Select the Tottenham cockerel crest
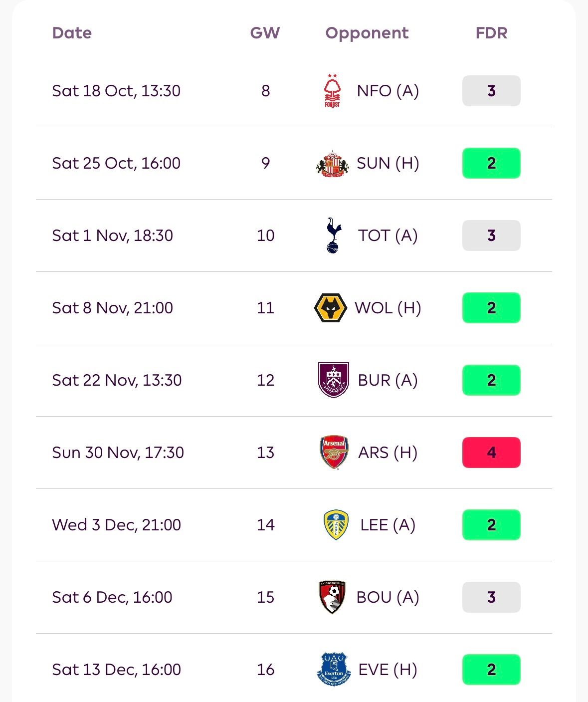Image resolution: width=588 pixels, height=702 pixels. coord(333,235)
